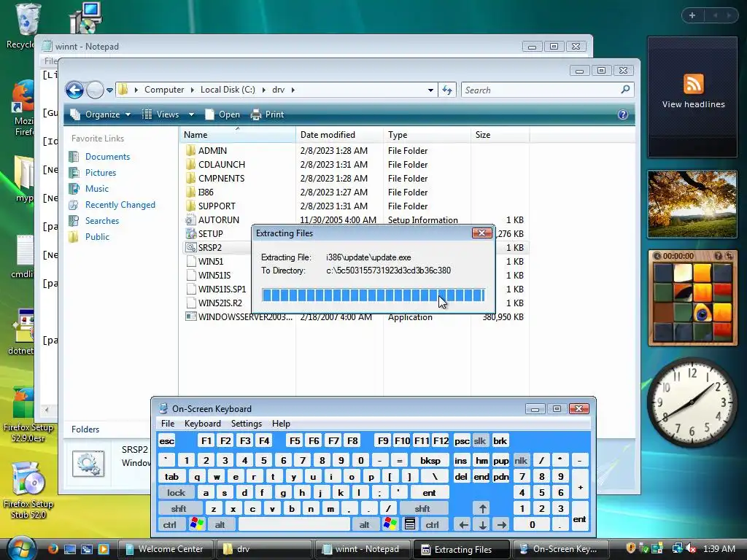Open Documents in Favorite Links
Image resolution: width=747 pixels, height=560 pixels.
pyautogui.click(x=107, y=157)
